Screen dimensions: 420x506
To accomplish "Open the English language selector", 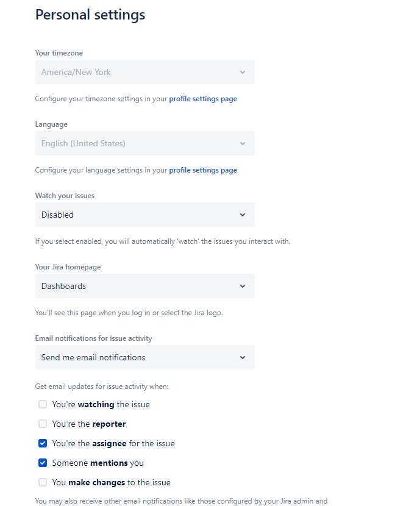I will [144, 143].
